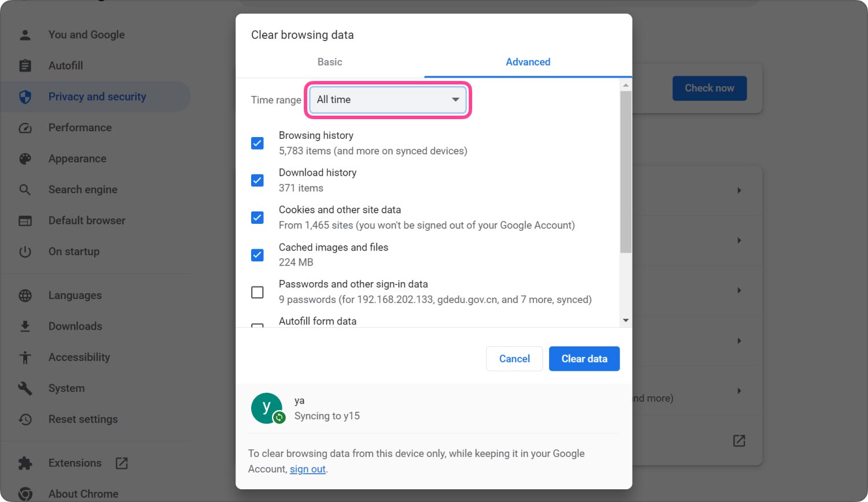Click the Clear data button

click(584, 359)
